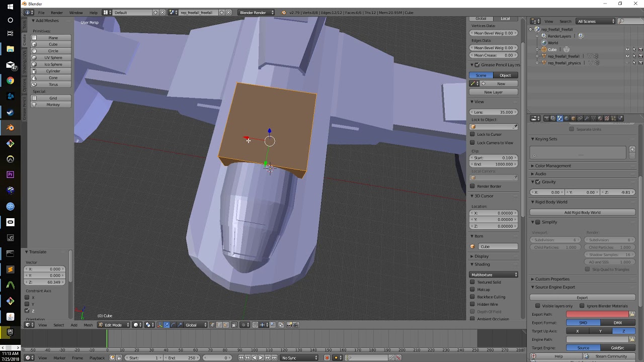Expand Cube node in outliner

pyautogui.click(x=537, y=49)
